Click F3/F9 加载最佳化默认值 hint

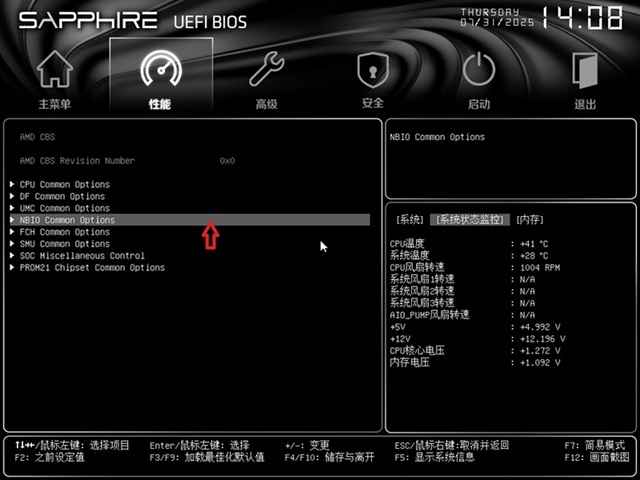click(x=207, y=457)
